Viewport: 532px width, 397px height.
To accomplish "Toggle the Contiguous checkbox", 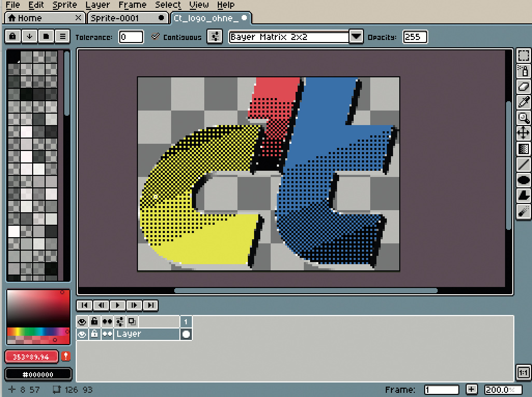I will [155, 36].
